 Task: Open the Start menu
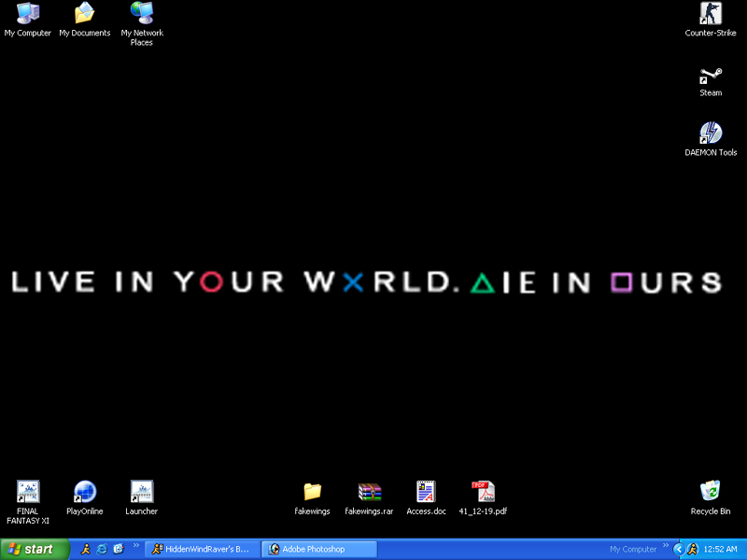(35, 549)
